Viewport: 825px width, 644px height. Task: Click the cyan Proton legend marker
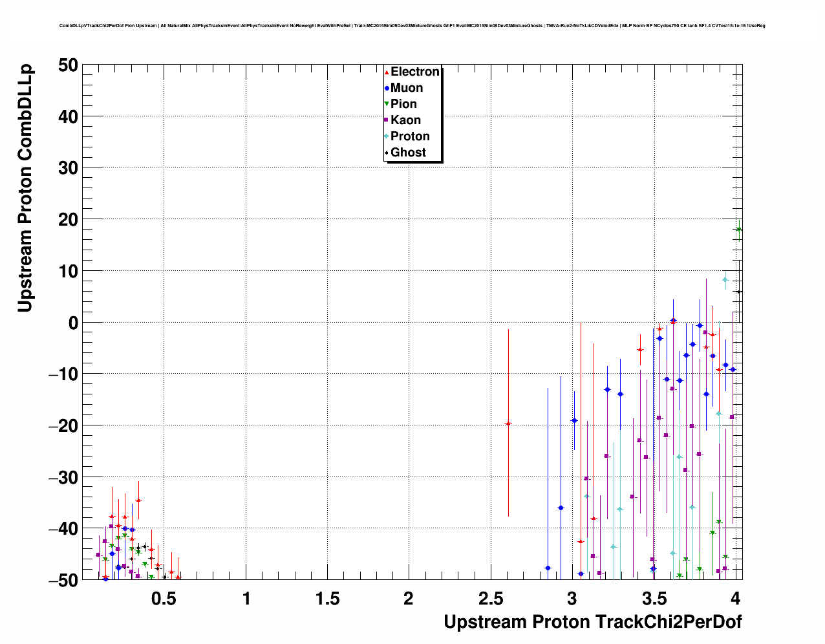coord(387,136)
